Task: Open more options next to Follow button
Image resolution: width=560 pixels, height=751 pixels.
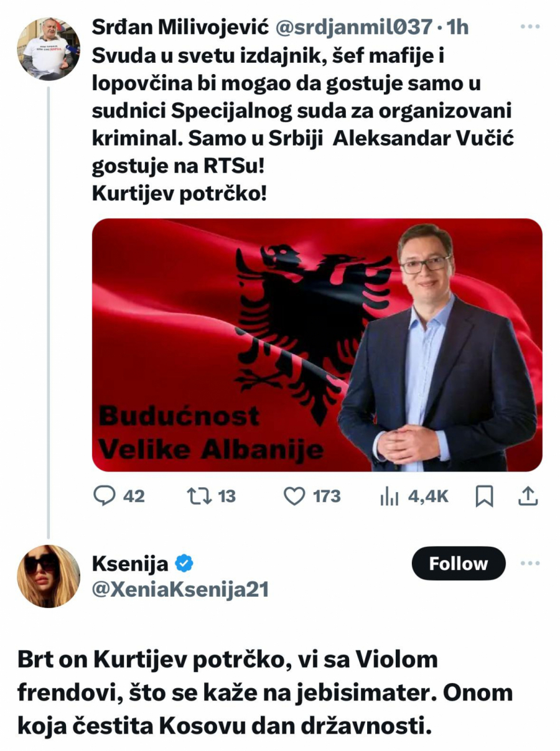Action: tap(530, 564)
